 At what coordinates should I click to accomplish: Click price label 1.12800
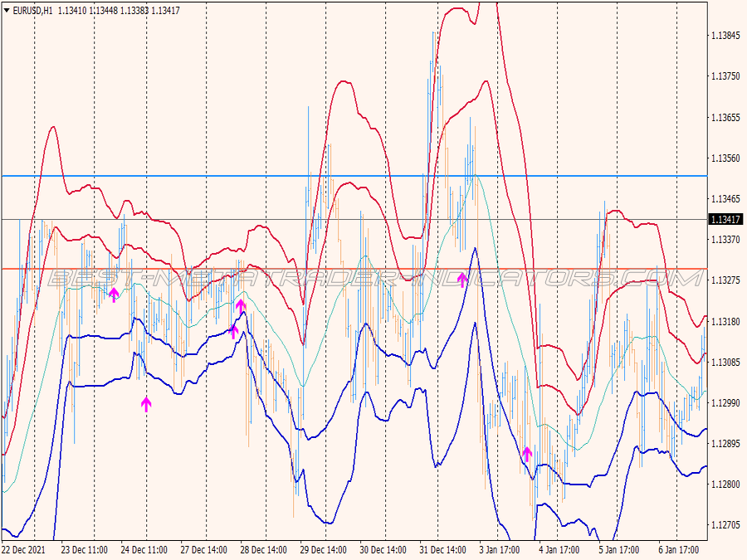point(725,485)
